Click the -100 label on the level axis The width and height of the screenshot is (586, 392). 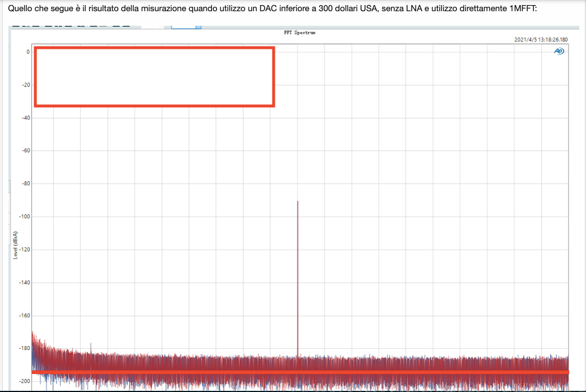coord(25,216)
